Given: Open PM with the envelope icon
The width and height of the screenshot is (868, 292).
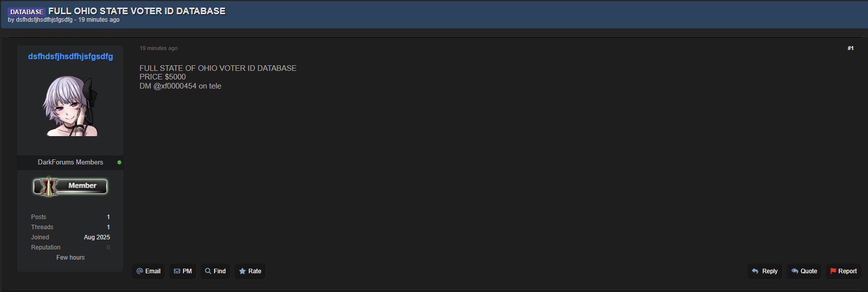Looking at the screenshot, I should tap(183, 271).
